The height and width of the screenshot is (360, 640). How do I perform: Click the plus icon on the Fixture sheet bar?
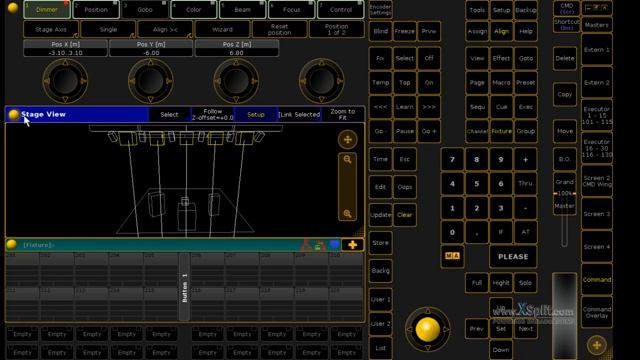[x=353, y=244]
